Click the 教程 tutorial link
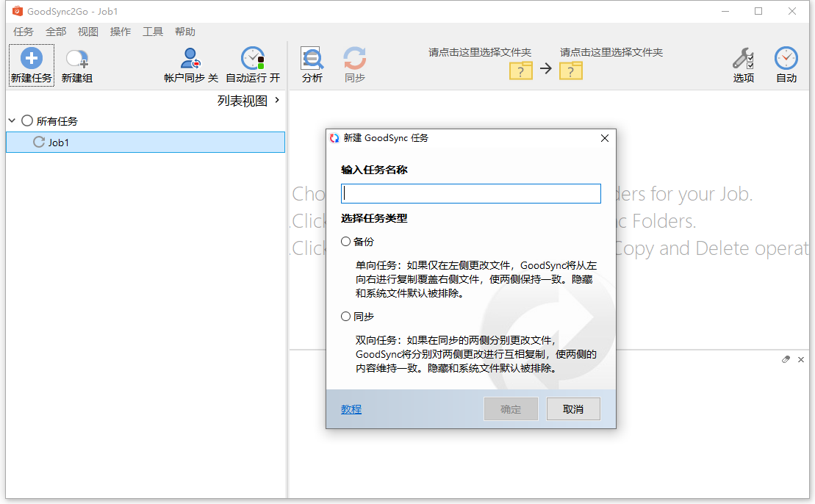The height and width of the screenshot is (504, 815). pyautogui.click(x=351, y=409)
